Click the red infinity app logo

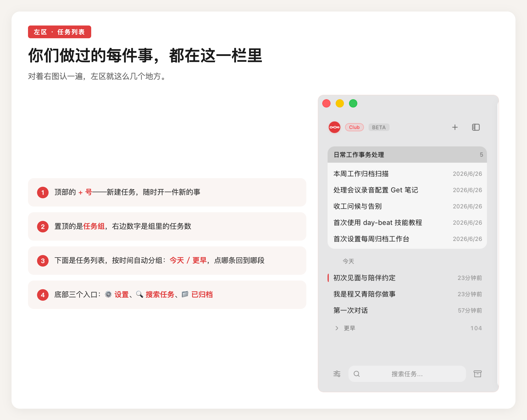pyautogui.click(x=334, y=127)
